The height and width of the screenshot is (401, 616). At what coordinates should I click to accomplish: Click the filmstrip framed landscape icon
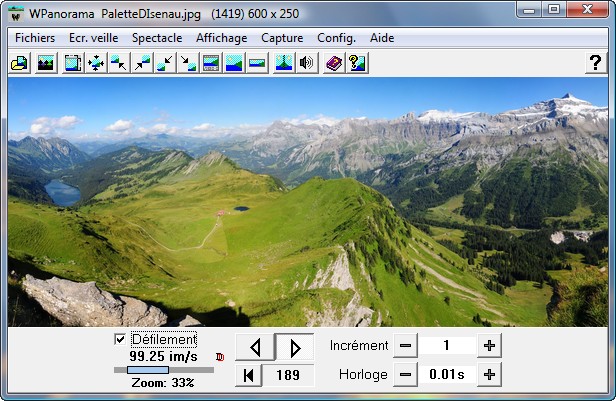tap(211, 63)
